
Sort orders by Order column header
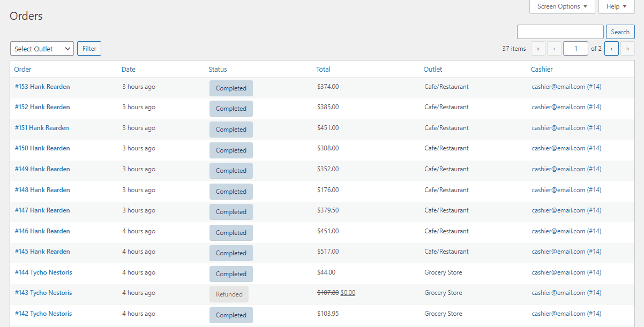(x=23, y=70)
